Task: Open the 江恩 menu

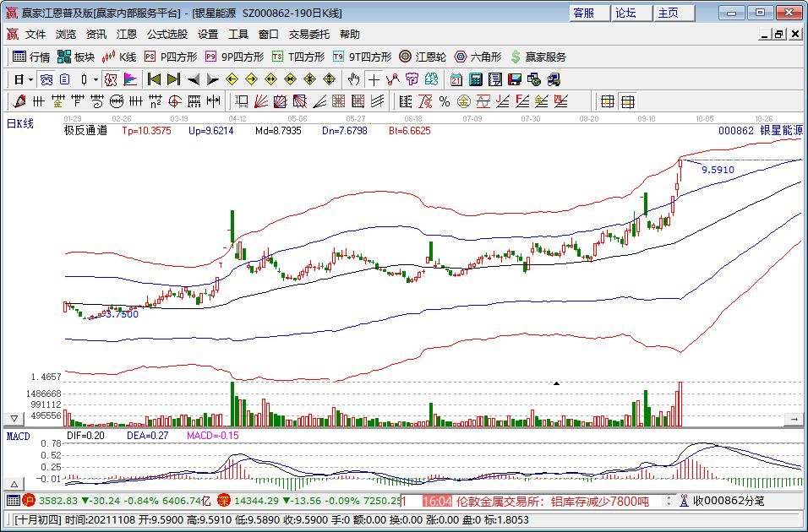Action: click(x=127, y=35)
